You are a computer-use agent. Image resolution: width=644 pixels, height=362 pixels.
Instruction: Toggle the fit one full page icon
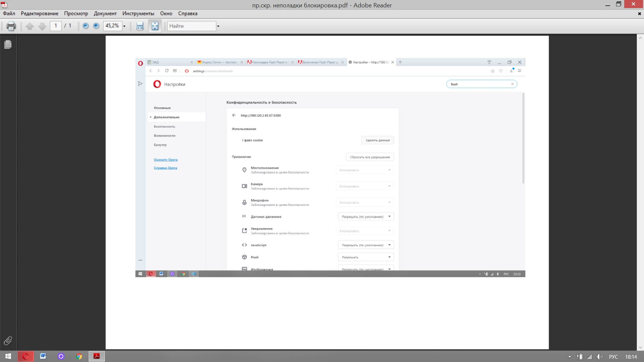[x=155, y=26]
